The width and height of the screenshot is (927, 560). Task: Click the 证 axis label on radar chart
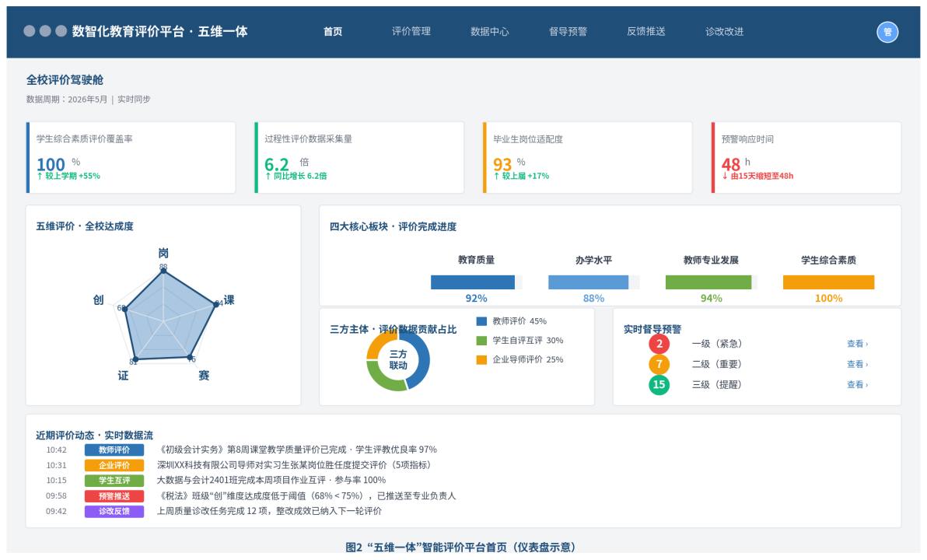coord(123,376)
